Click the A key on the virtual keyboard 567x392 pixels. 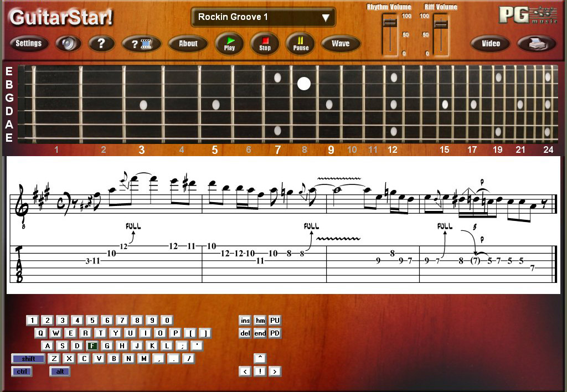(x=48, y=345)
